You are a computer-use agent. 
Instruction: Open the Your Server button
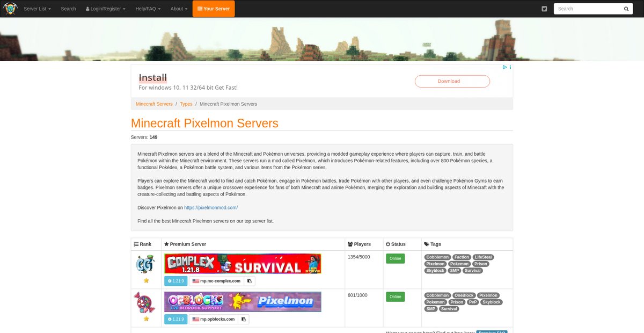214,9
